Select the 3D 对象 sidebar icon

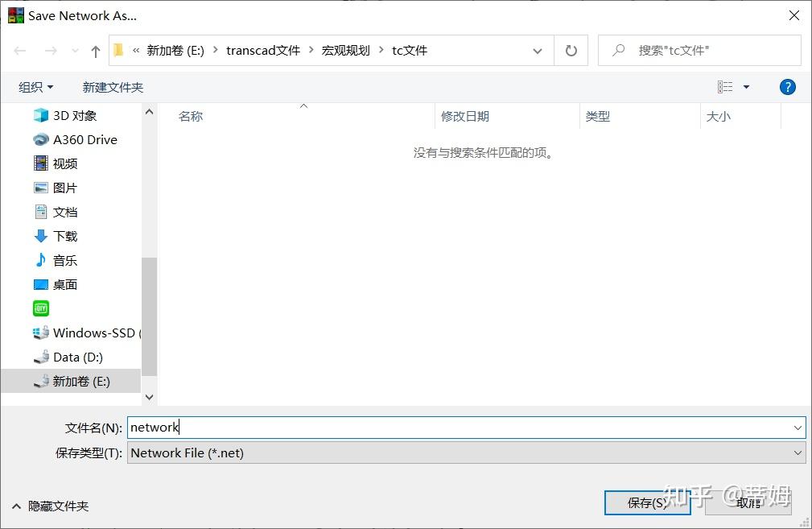point(42,115)
